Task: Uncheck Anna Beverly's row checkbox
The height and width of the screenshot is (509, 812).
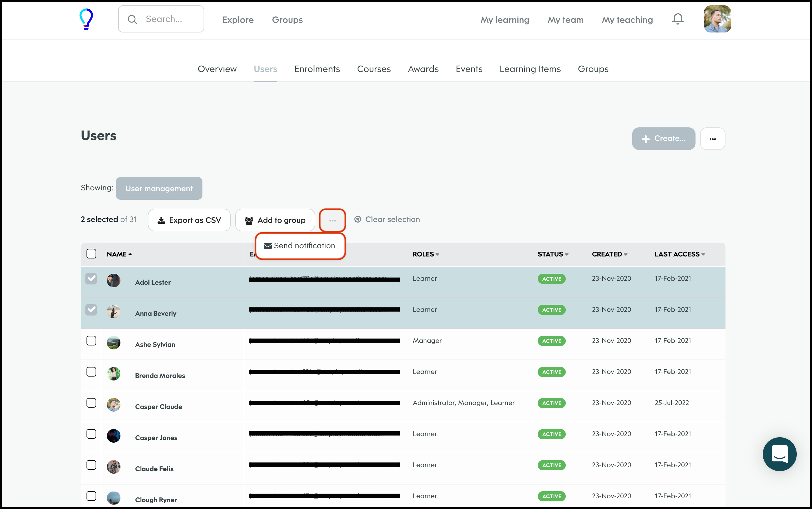Action: (x=91, y=310)
